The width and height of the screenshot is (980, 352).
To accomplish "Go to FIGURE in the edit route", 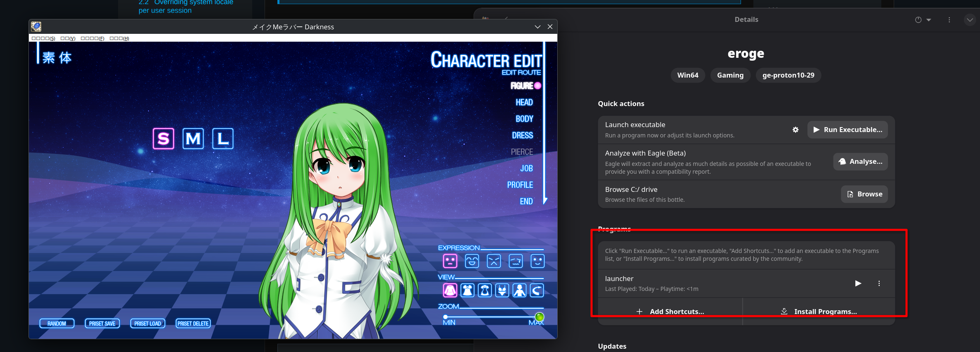I will coord(526,86).
